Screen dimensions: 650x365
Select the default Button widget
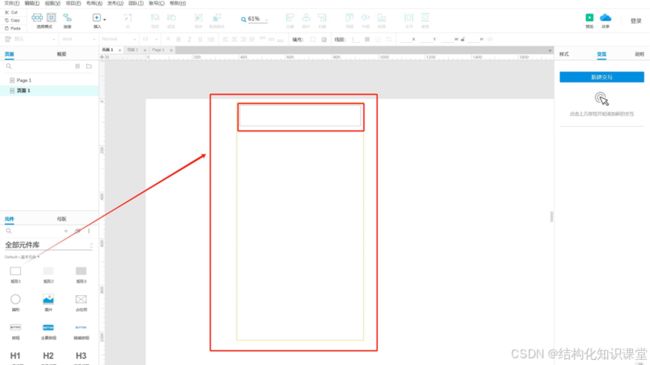tap(15, 331)
